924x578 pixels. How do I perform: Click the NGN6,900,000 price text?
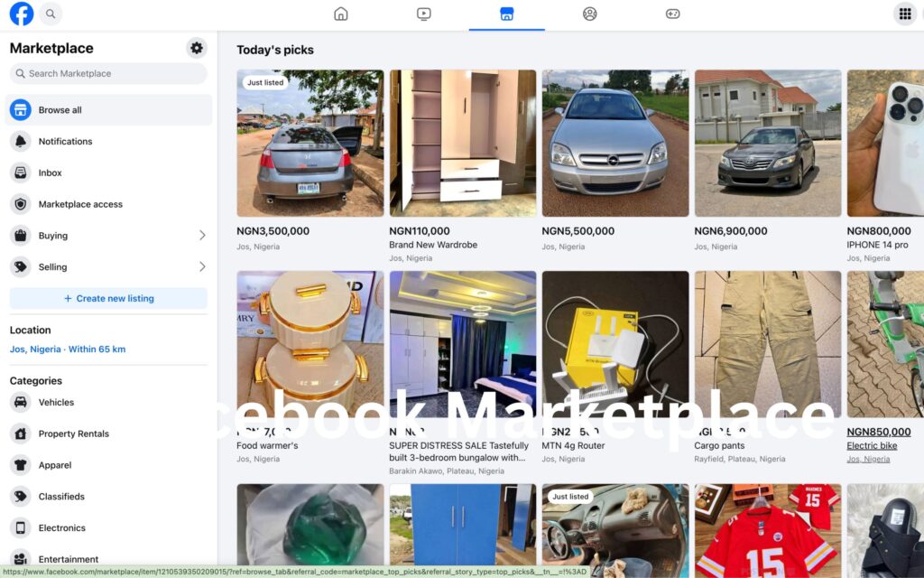[x=731, y=231]
